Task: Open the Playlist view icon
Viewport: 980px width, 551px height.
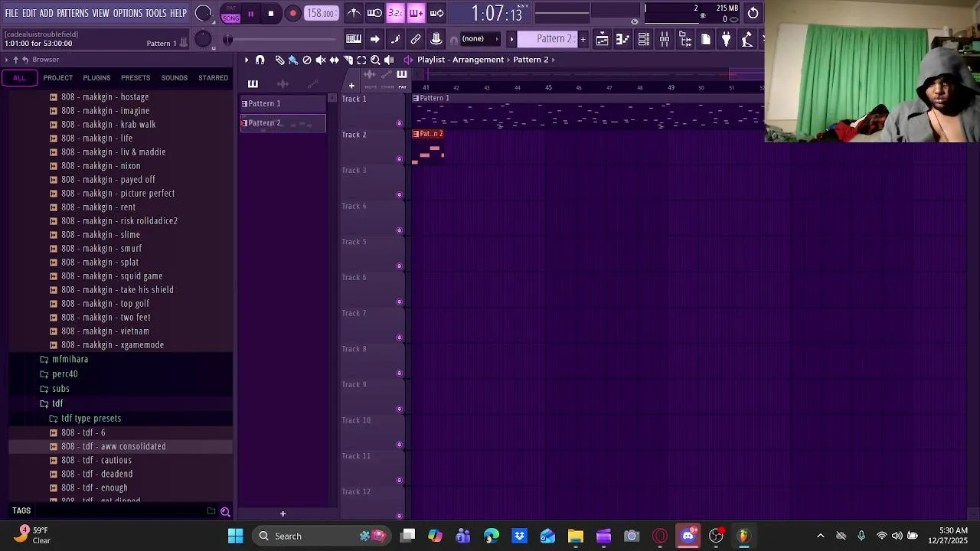Action: [x=603, y=39]
